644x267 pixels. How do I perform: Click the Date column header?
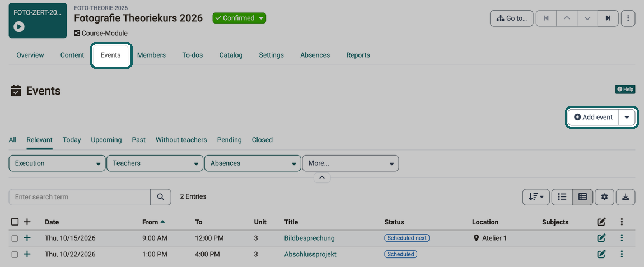pos(52,222)
